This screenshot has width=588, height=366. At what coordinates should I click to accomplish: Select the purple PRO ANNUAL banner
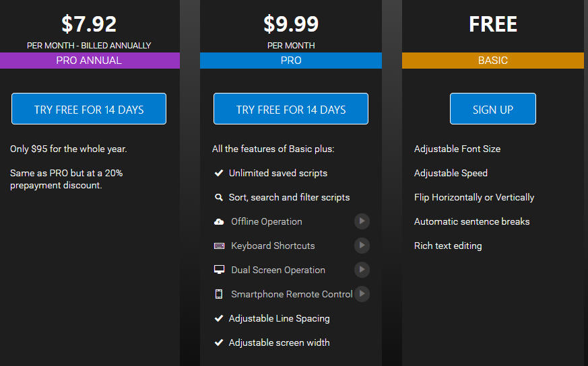coord(90,61)
